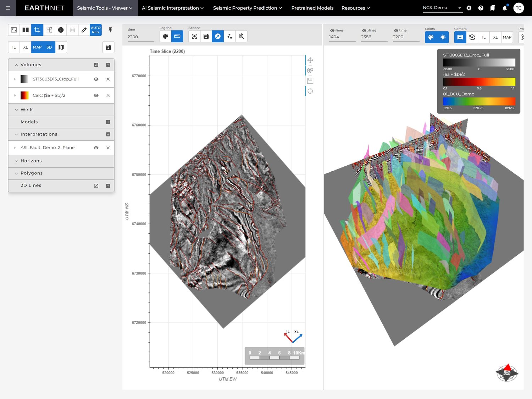Open the NCS_Demo project dropdown
Screen dimensions: 532x399
[x=442, y=8]
